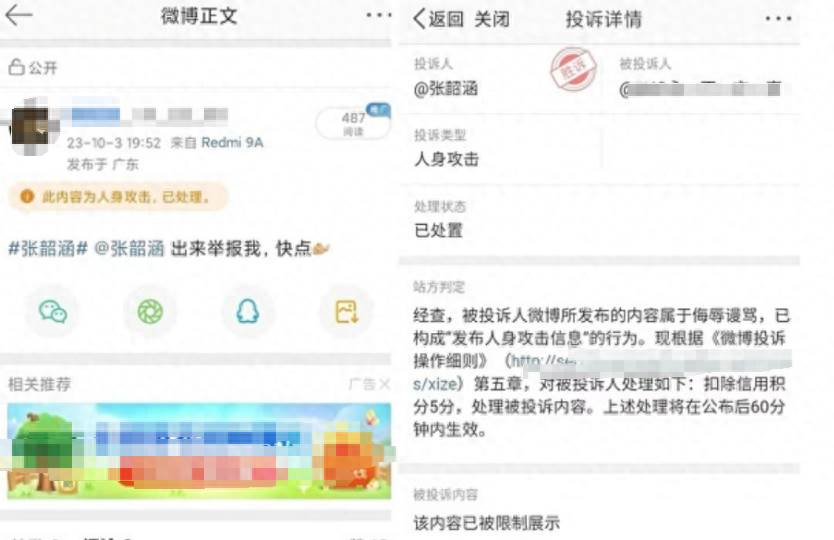Share to WeChat Moments icon
834x540 pixels.
coord(151,312)
